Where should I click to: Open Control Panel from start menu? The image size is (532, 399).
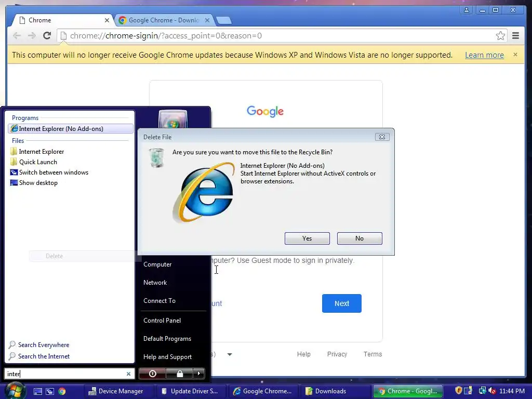coord(162,320)
